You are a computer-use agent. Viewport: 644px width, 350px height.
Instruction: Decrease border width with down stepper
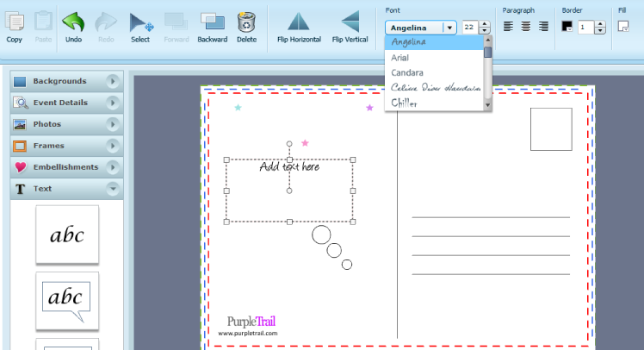600,30
